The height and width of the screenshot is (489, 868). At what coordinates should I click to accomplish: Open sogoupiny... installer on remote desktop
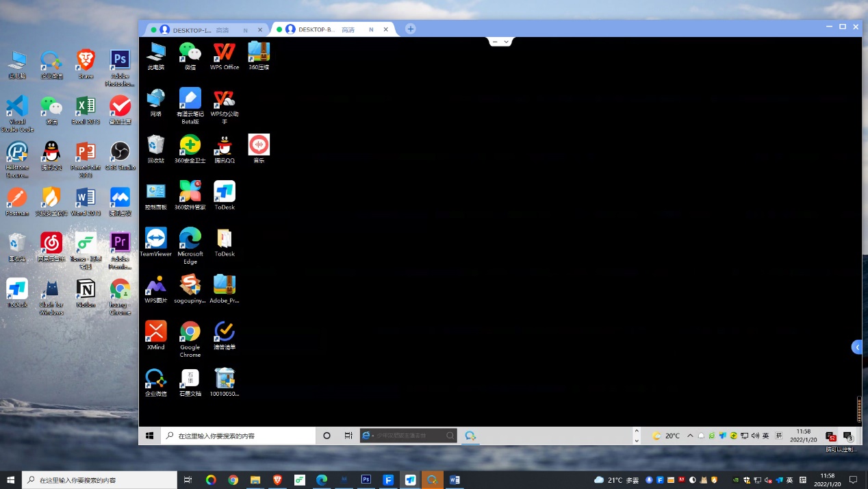pyautogui.click(x=190, y=289)
